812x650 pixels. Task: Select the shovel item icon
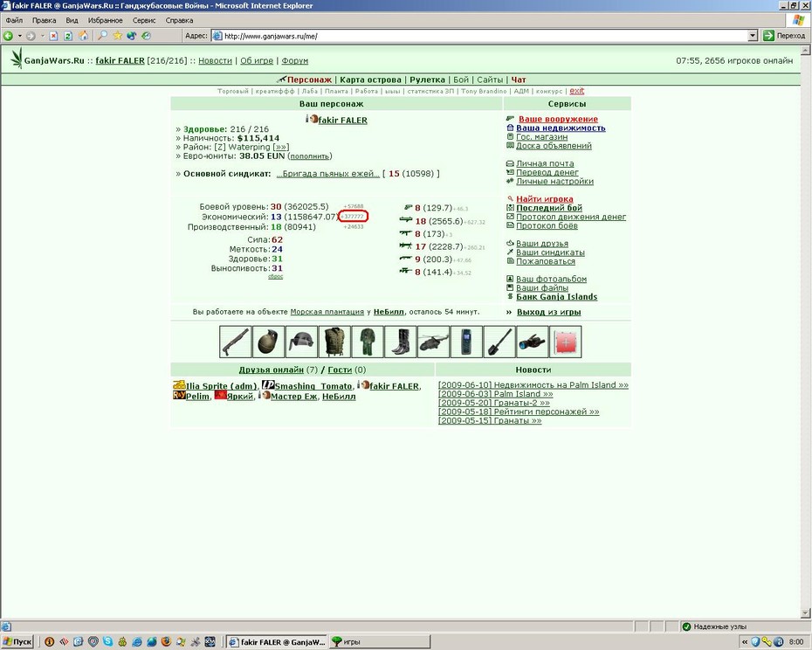[499, 342]
